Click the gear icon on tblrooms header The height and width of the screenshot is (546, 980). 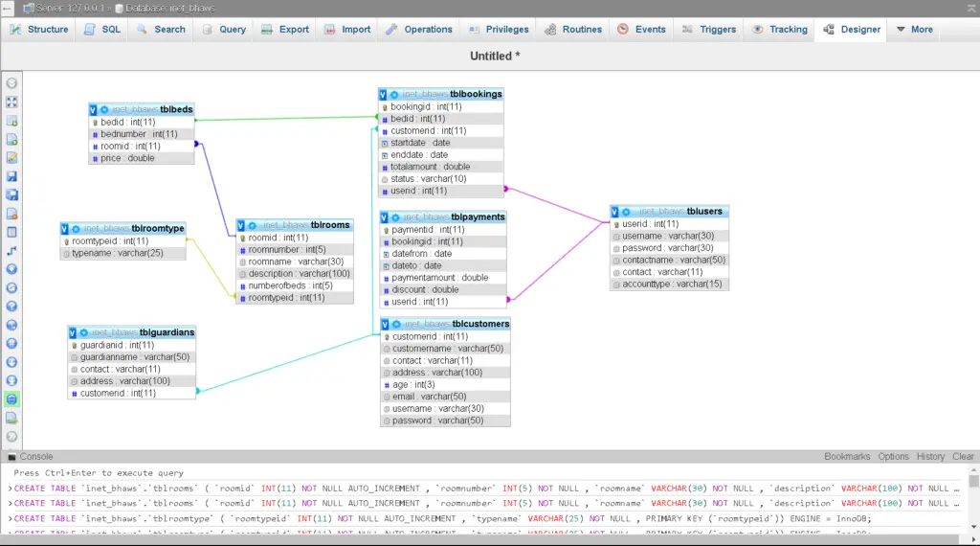click(252, 226)
